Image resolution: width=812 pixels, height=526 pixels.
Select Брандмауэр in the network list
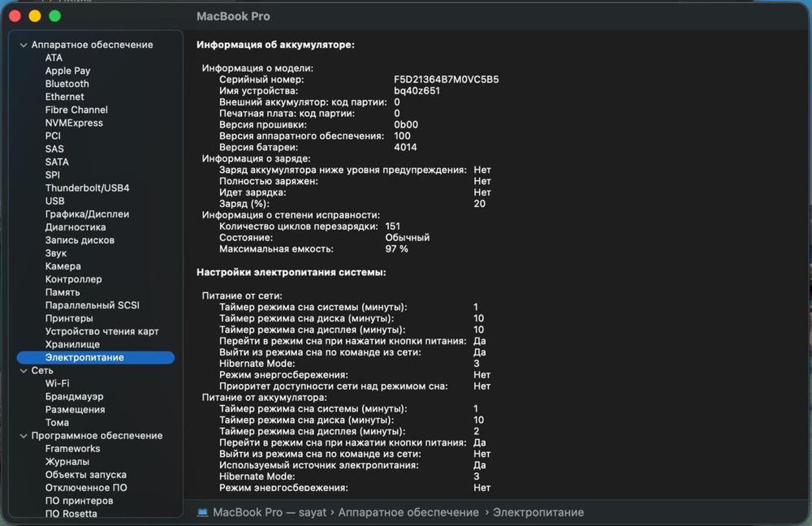(x=74, y=397)
